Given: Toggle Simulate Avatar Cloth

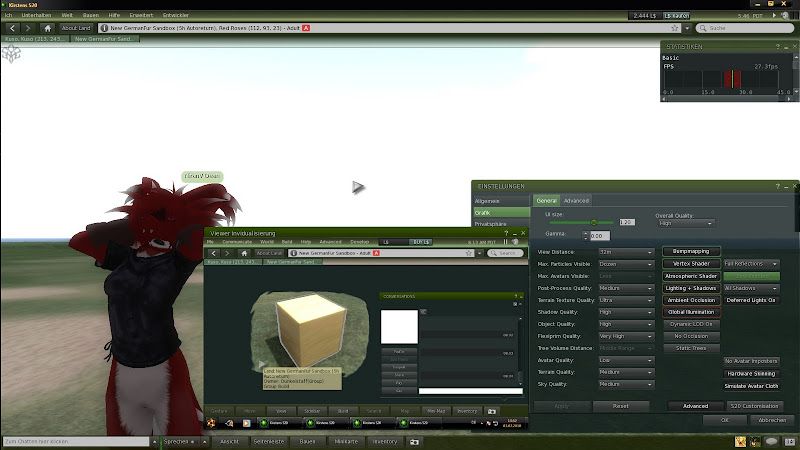Looking at the screenshot, I should pos(751,386).
